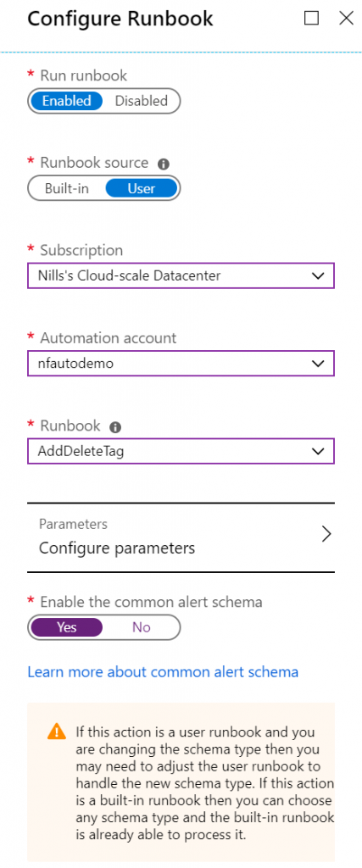This screenshot has height=868, width=362.
Task: Open the Runbook dropdown showing AddDeleteTag
Action: point(181,451)
